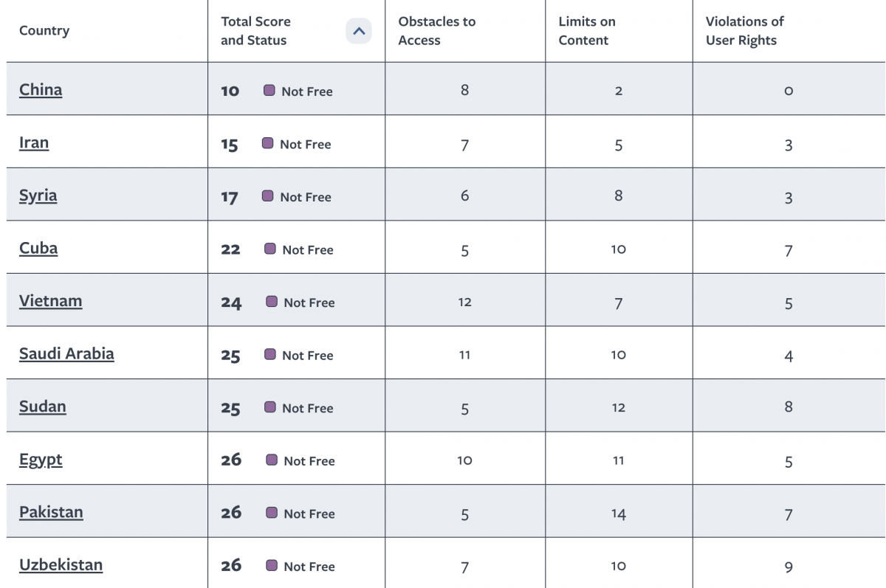Click the Country column header
This screenshot has height=588, width=886.
(44, 31)
